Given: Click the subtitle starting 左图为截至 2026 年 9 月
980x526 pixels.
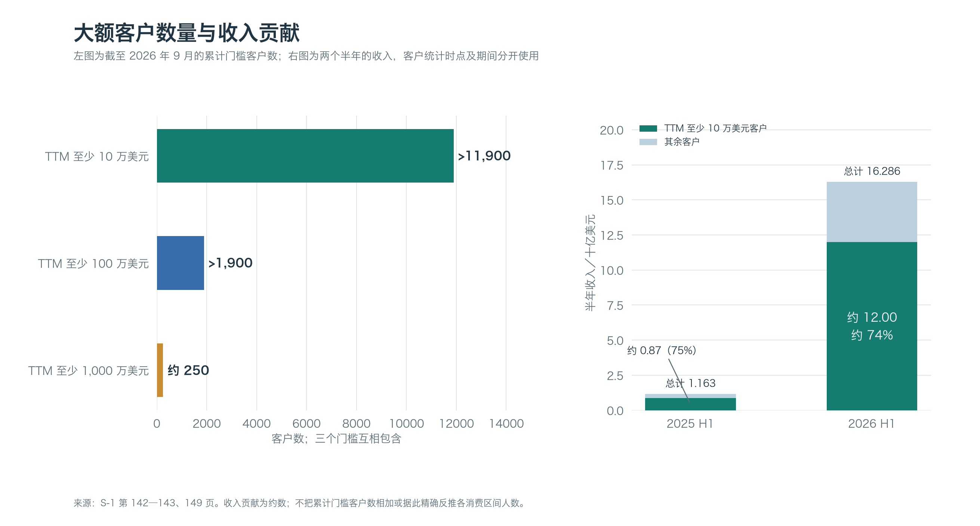Looking at the screenshot, I should [x=306, y=56].
